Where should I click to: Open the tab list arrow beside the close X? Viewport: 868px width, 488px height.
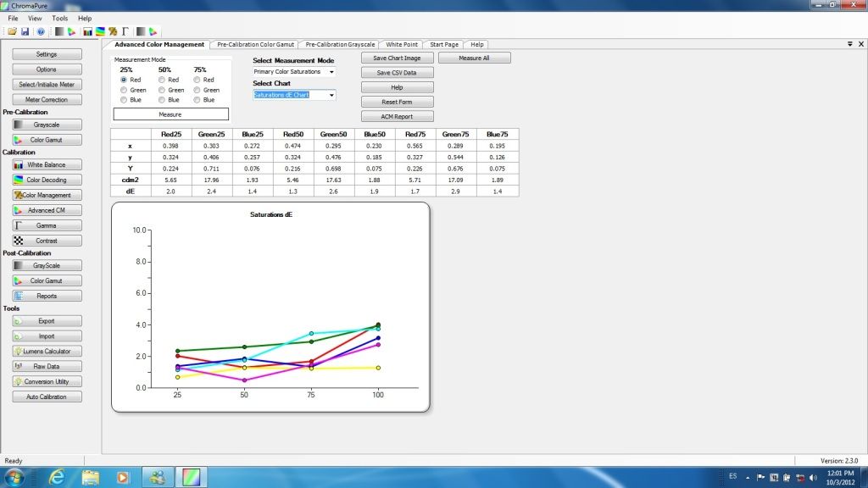849,44
